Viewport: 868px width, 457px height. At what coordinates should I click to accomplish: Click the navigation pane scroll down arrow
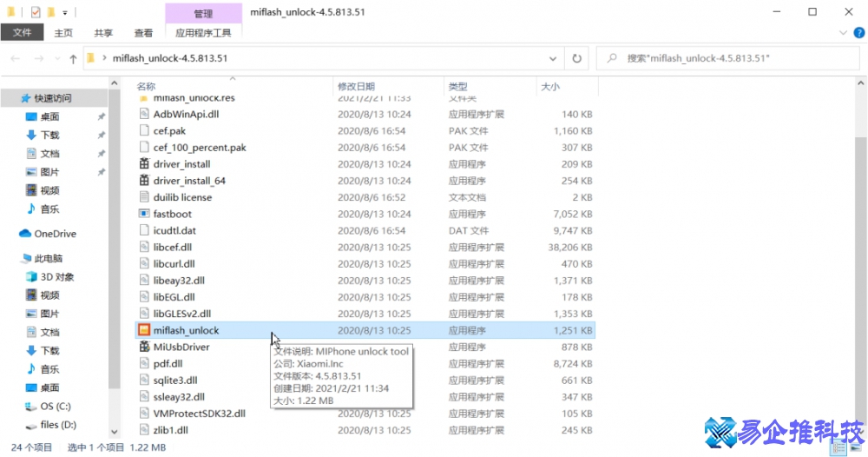tap(114, 432)
